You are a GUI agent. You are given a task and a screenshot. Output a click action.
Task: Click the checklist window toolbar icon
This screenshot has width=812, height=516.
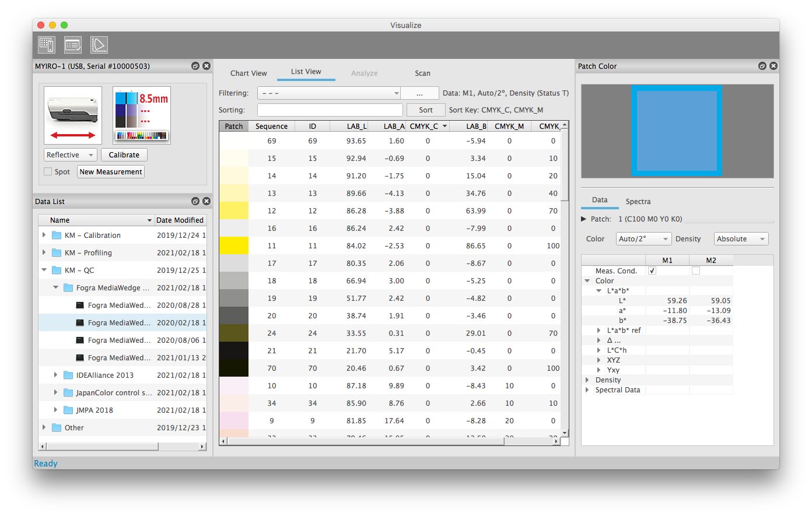click(x=73, y=45)
